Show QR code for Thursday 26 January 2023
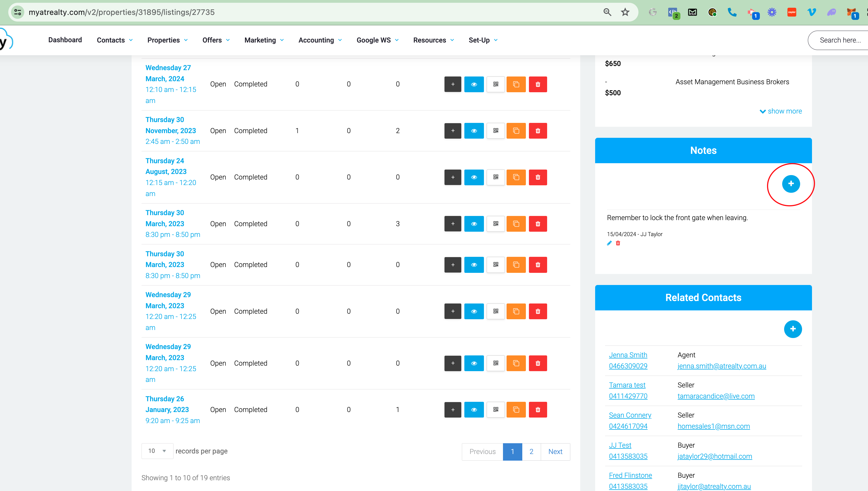Image resolution: width=868 pixels, height=491 pixels. (496, 410)
